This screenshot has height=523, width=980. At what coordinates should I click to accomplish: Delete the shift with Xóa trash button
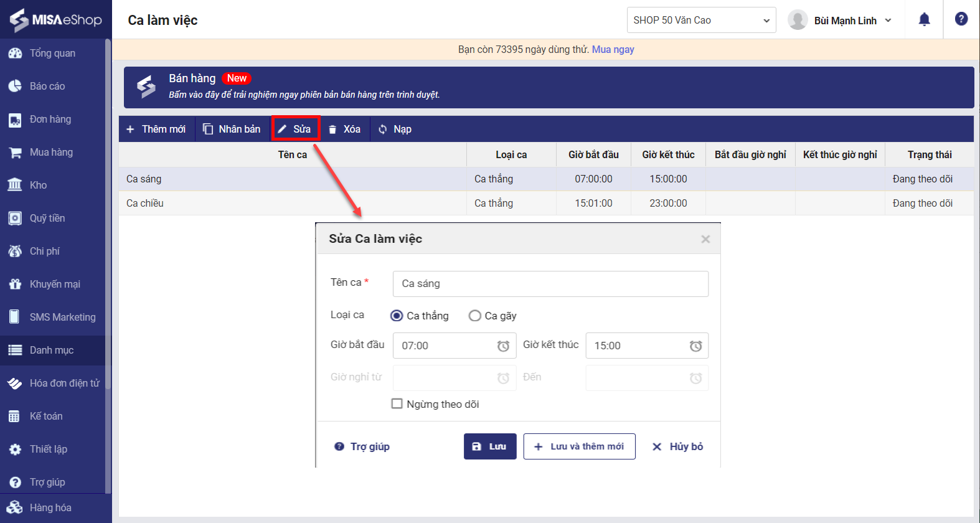coord(344,129)
